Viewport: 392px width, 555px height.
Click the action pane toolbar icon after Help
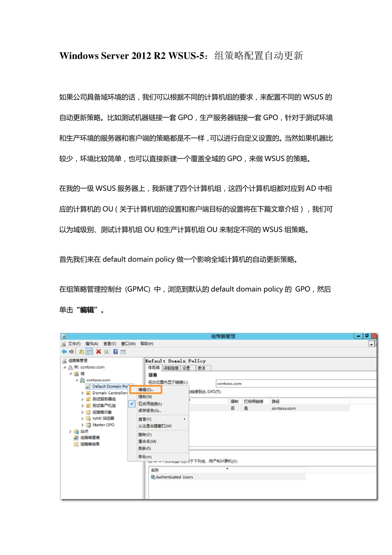[x=123, y=351]
